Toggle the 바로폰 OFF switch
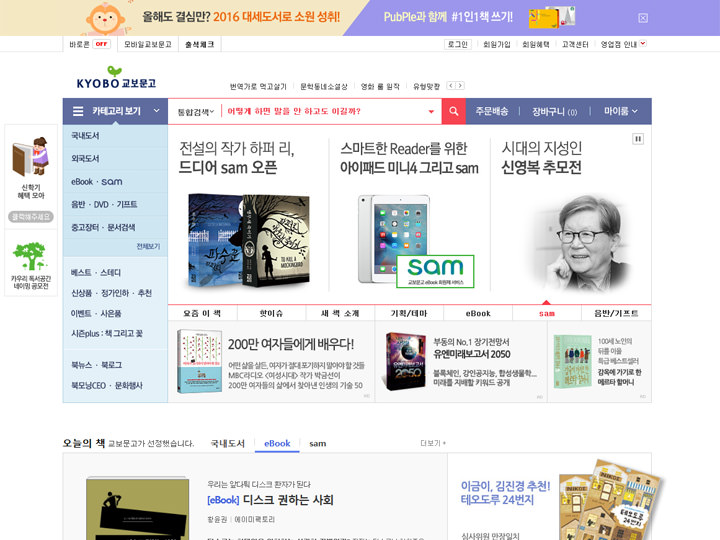 [x=101, y=44]
